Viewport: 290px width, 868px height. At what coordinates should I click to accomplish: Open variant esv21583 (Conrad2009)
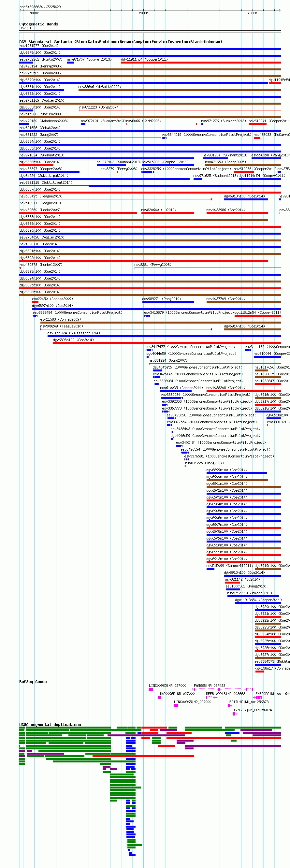click(x=61, y=319)
